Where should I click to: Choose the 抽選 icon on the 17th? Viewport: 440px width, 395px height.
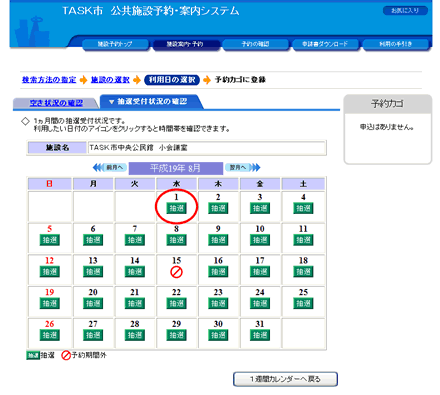coord(260,272)
